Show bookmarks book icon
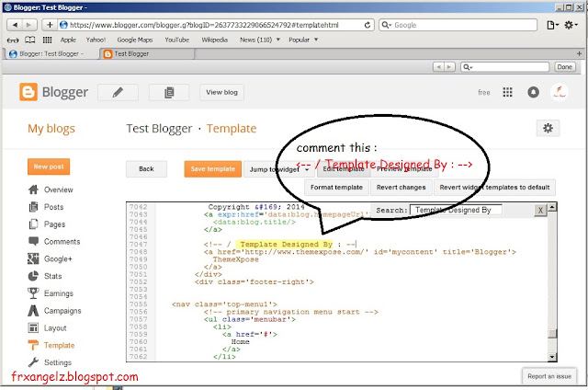The height and width of the screenshot is (390, 588). (30, 40)
